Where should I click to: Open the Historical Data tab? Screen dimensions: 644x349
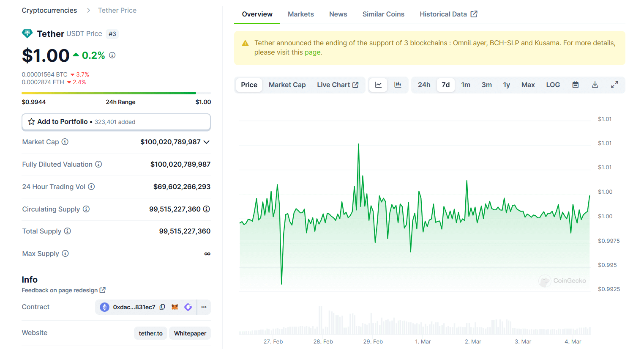[444, 14]
